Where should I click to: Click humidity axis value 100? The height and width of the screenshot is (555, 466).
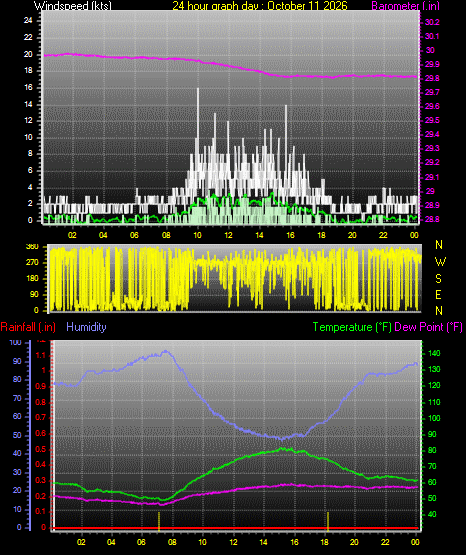[16, 342]
